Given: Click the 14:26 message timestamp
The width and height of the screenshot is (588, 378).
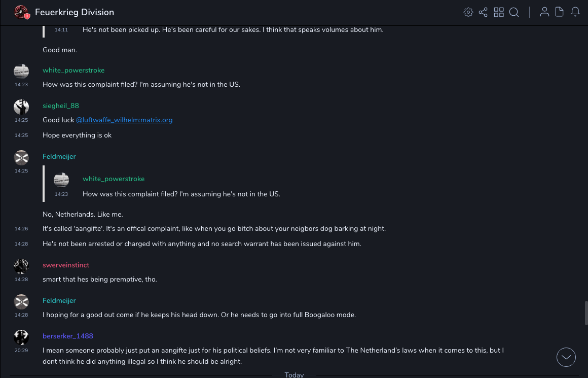Looking at the screenshot, I should [x=21, y=229].
